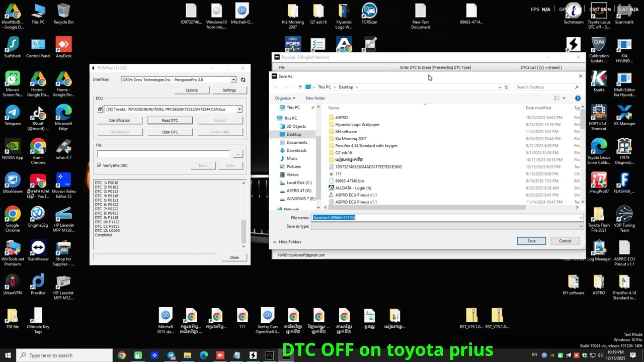The image size is (644, 362).
Task: Click Chrome in the Windows taskbar
Action: (x=121, y=355)
